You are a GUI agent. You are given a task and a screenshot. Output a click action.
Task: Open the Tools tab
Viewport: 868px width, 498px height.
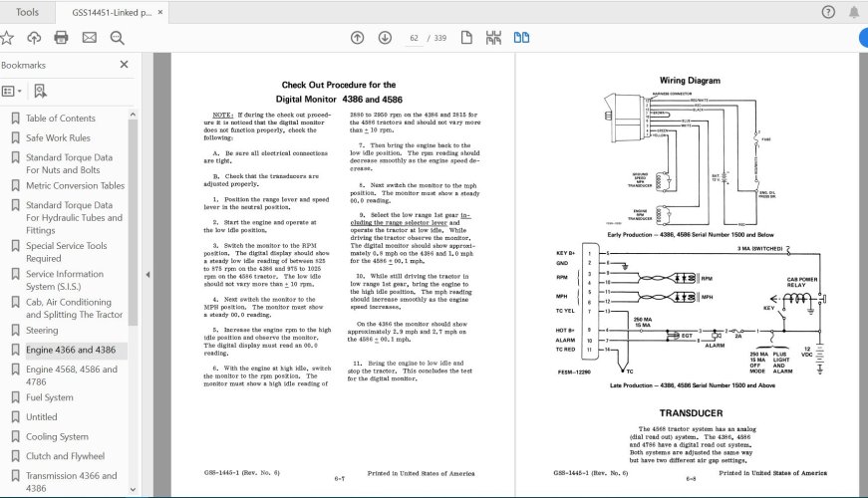pos(28,12)
